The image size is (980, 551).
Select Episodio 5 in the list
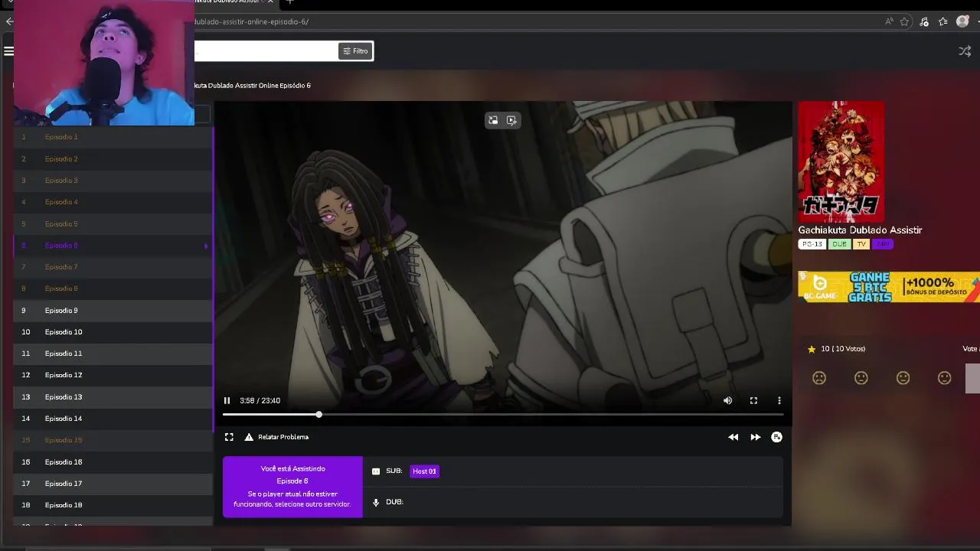click(113, 224)
